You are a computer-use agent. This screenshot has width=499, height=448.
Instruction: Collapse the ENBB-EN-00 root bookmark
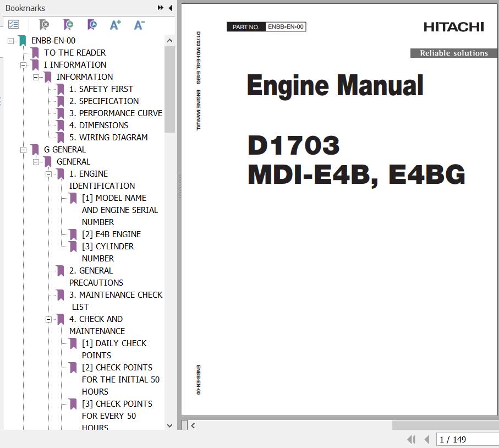[11, 41]
